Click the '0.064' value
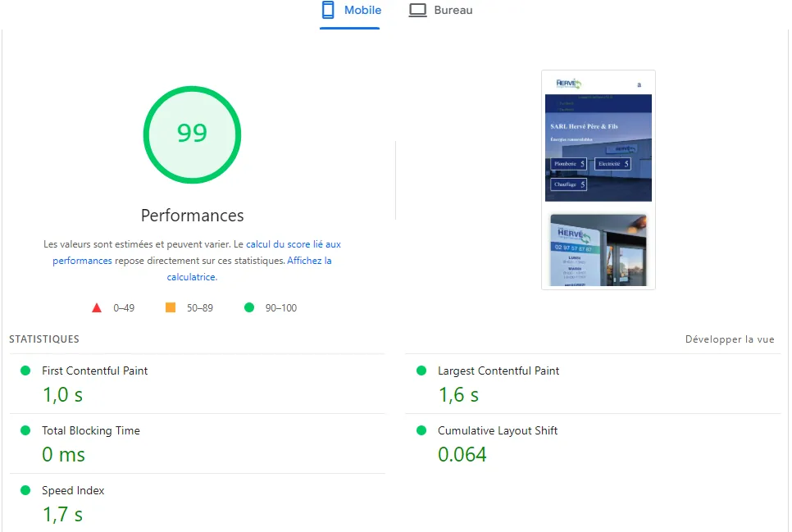792x532 pixels. [x=462, y=454]
